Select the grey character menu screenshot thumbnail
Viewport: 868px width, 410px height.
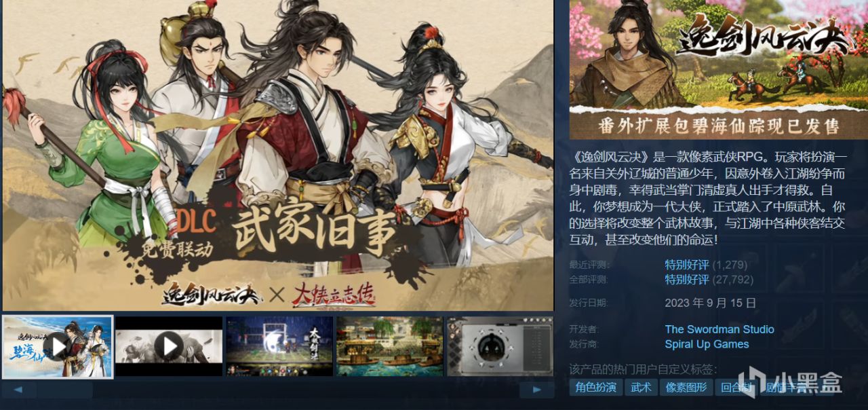pos(500,346)
